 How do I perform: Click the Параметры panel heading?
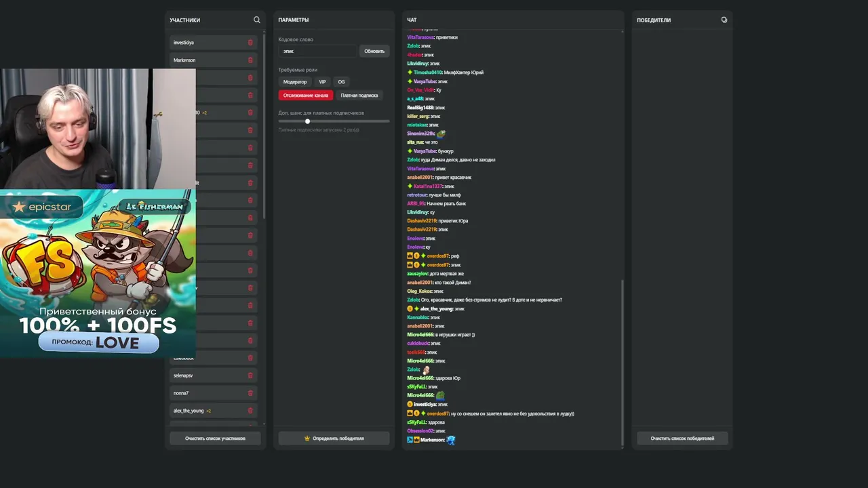[x=294, y=20]
